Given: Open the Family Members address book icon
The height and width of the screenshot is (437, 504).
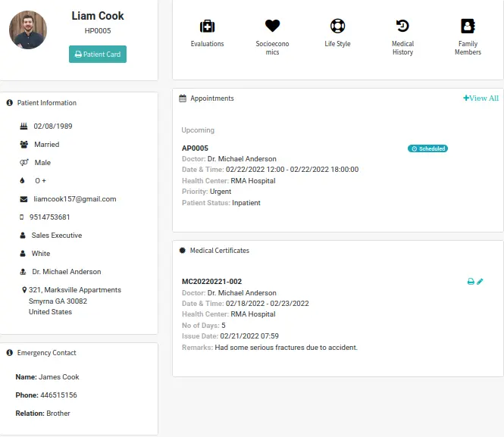Looking at the screenshot, I should (468, 27).
